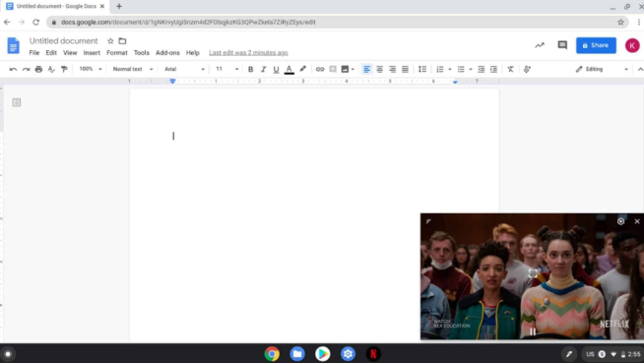
Task: Click the browser address bar
Action: pos(337,23)
